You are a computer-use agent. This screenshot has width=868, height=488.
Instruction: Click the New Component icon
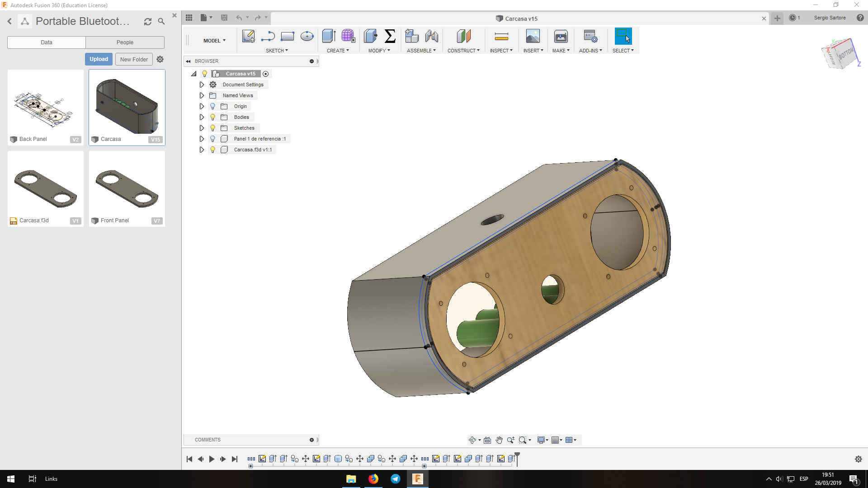click(x=412, y=36)
